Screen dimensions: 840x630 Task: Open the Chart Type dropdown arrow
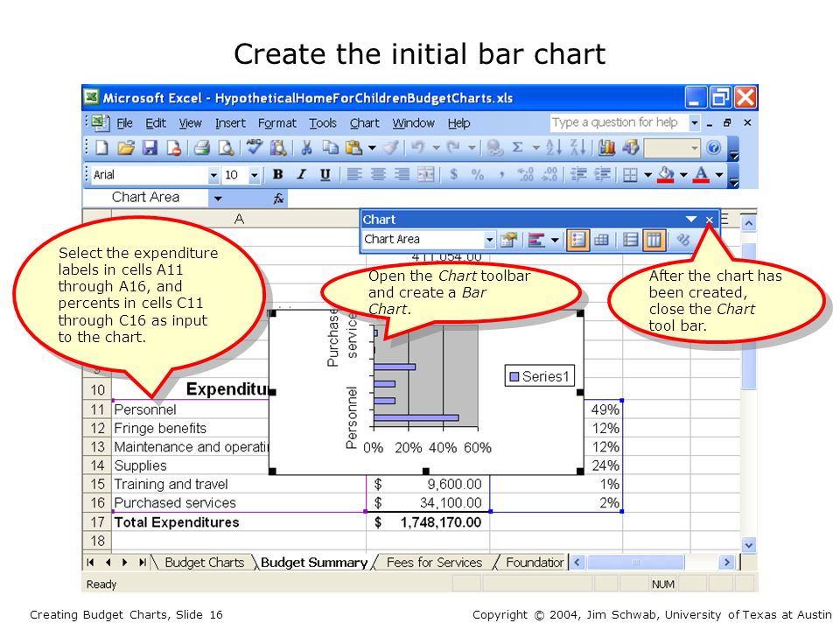click(x=555, y=240)
